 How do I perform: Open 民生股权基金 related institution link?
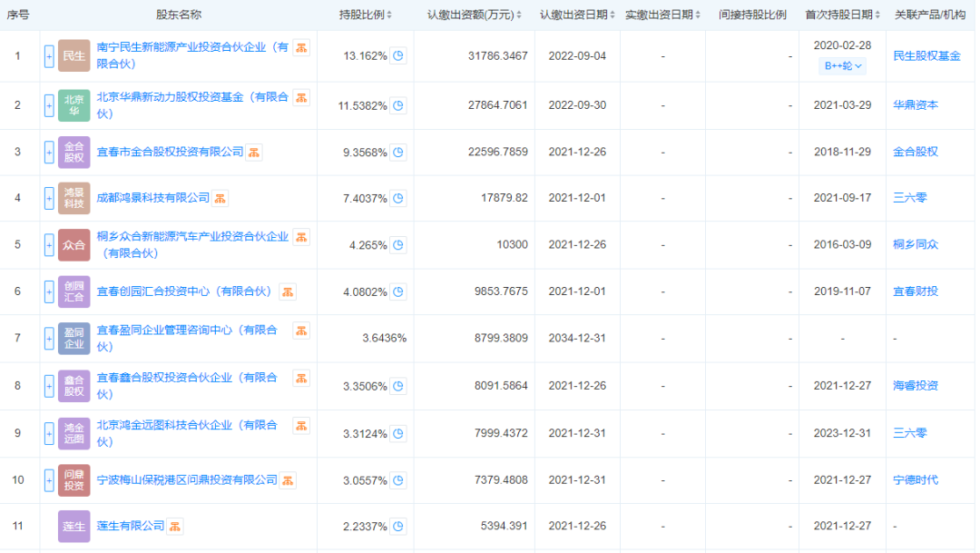tap(926, 56)
